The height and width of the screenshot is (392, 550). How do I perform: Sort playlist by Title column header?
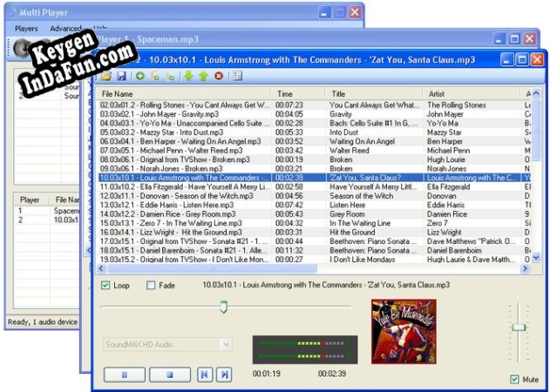374,93
